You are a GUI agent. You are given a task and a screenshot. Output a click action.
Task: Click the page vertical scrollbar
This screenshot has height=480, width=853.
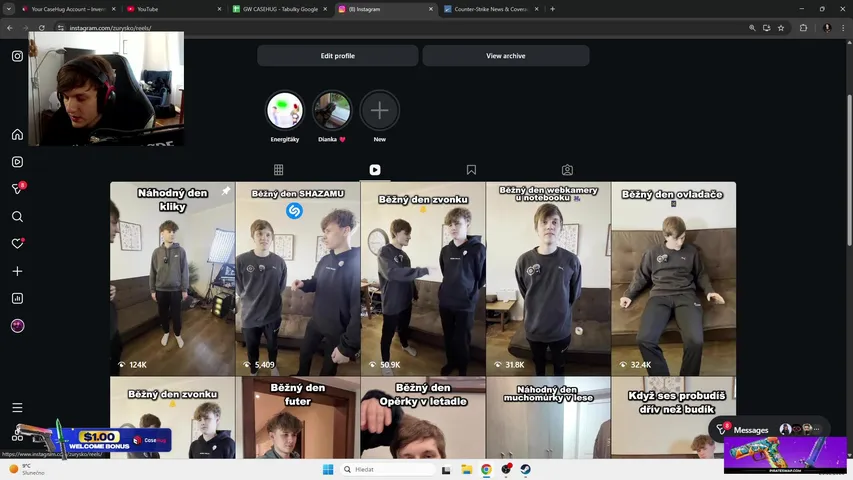(x=849, y=170)
